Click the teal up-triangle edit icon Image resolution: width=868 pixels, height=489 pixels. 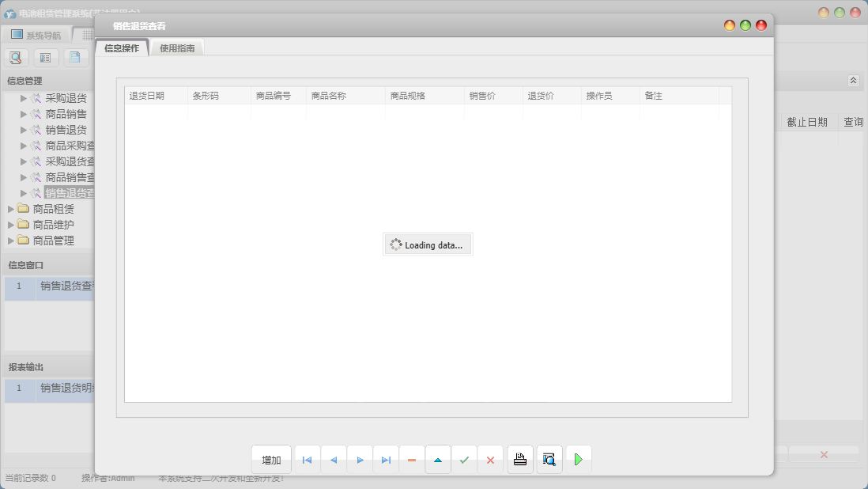438,460
